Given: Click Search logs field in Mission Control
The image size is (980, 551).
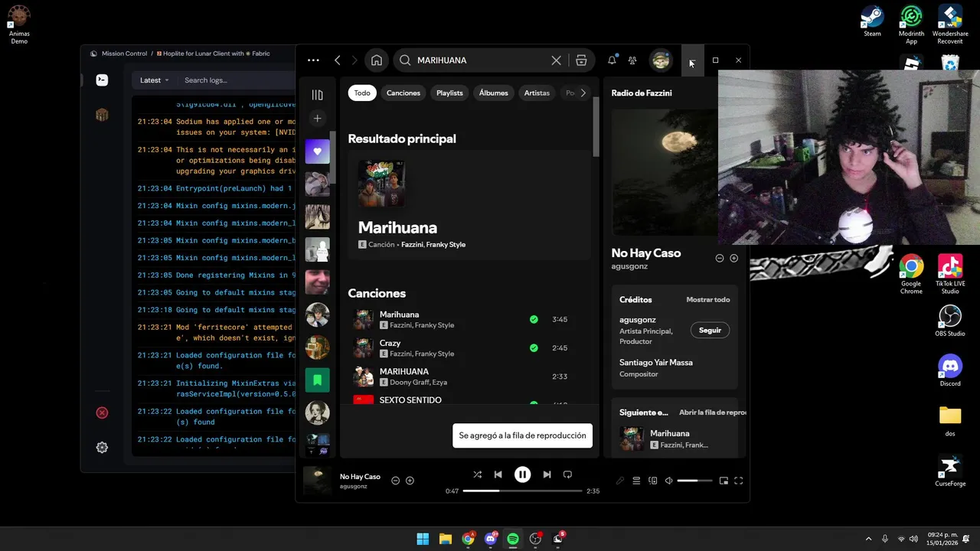Looking at the screenshot, I should 237,80.
